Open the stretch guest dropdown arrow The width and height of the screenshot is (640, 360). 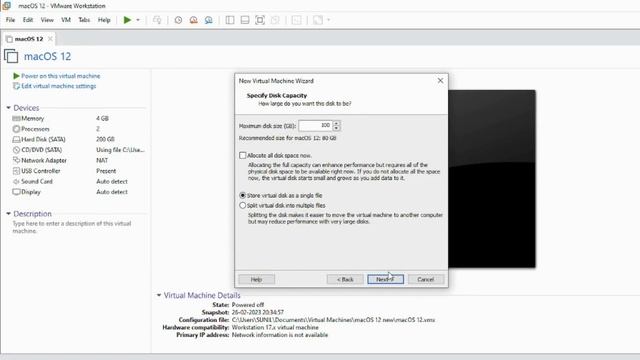[329, 20]
